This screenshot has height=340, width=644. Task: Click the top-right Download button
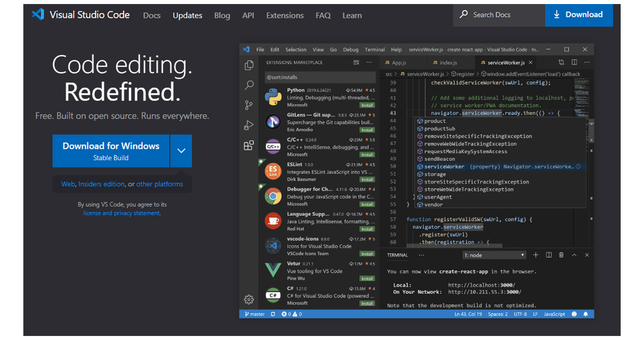pyautogui.click(x=579, y=15)
